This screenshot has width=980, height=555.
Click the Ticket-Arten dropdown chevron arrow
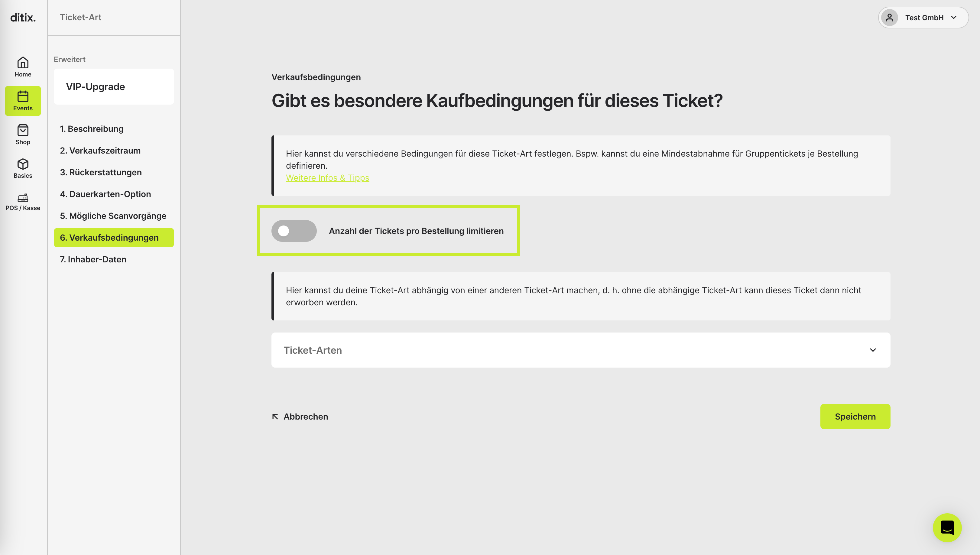(x=873, y=350)
